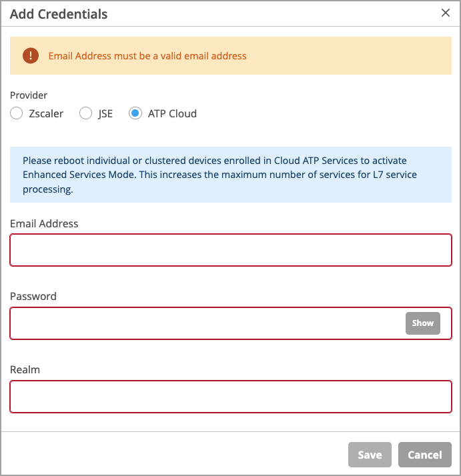Click the Realm field label

(25, 369)
